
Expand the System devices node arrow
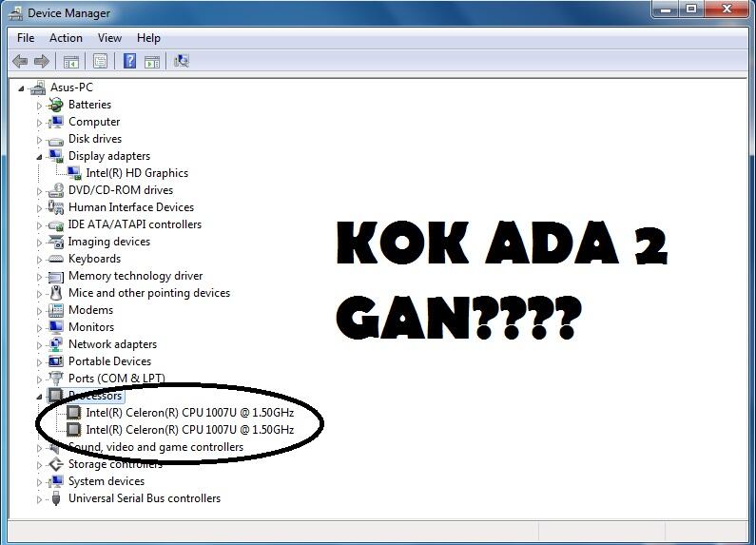(x=39, y=482)
